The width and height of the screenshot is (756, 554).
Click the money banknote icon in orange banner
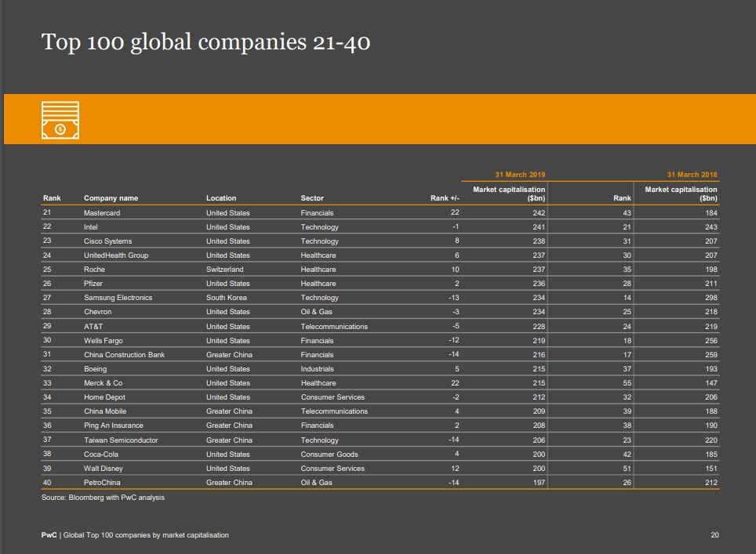60,120
